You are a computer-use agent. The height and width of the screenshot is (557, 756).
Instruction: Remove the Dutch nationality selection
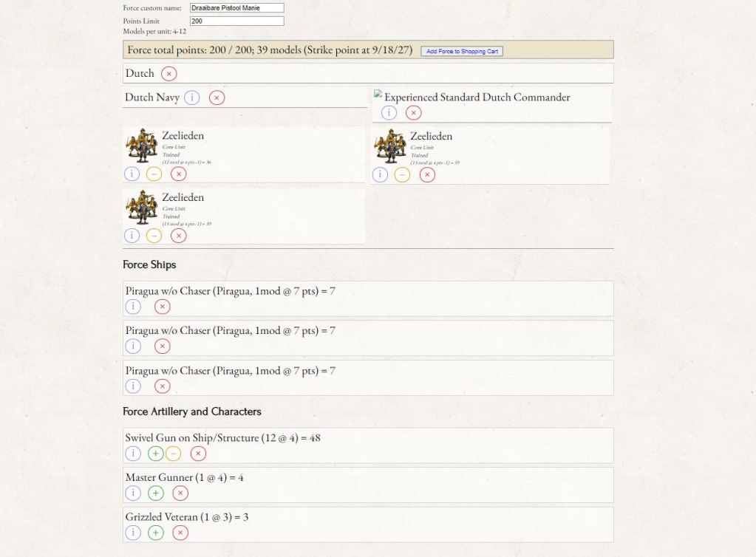tap(169, 74)
